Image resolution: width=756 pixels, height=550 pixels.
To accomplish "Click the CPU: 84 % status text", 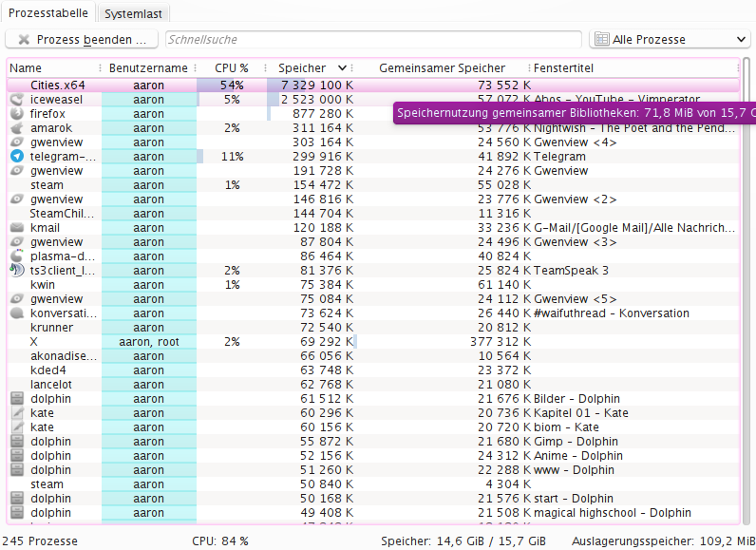I will [x=219, y=541].
